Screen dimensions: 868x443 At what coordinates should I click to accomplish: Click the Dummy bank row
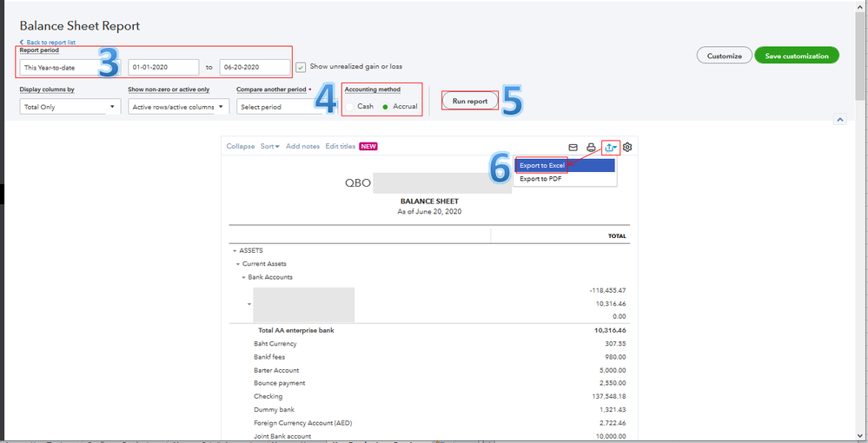click(429, 410)
